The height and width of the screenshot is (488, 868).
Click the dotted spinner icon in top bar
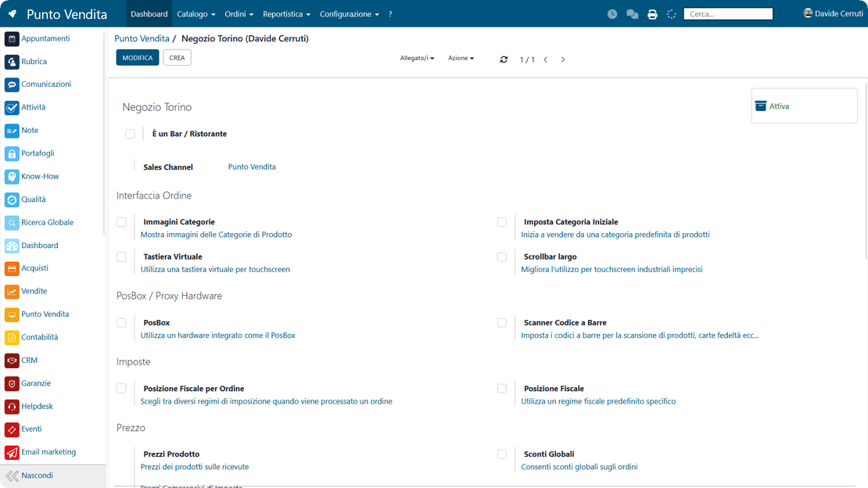pyautogui.click(x=672, y=14)
